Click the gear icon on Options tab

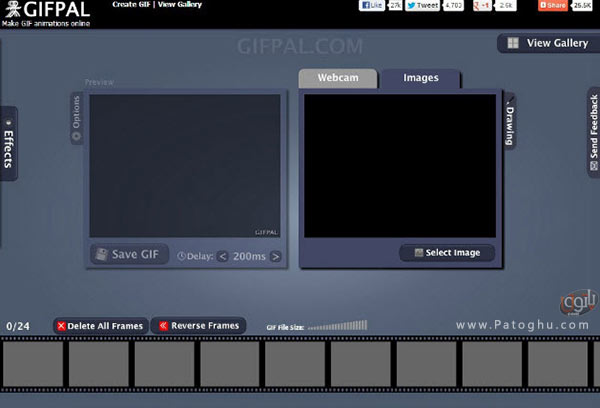coord(76,136)
